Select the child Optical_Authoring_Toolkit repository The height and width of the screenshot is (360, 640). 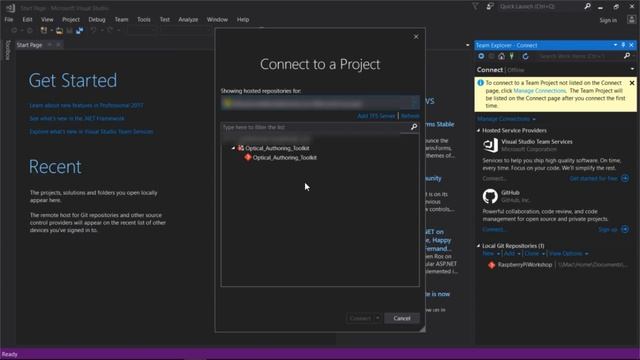point(284,158)
